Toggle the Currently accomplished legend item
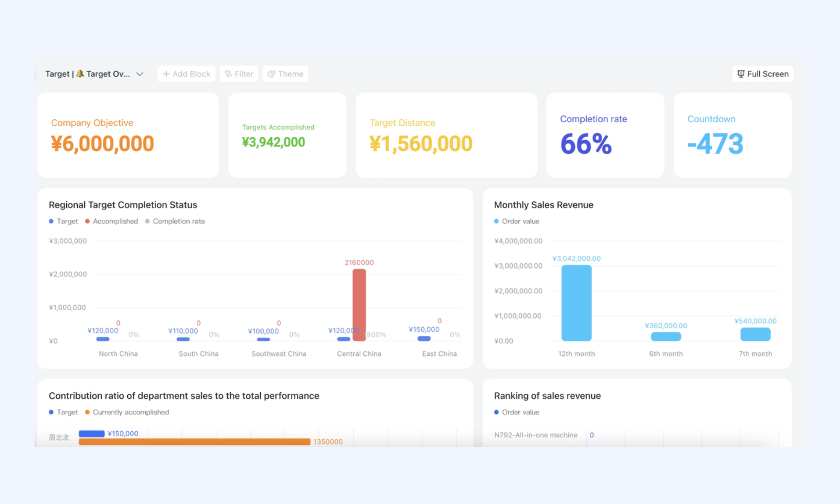The height and width of the screenshot is (504, 840). pos(127,412)
